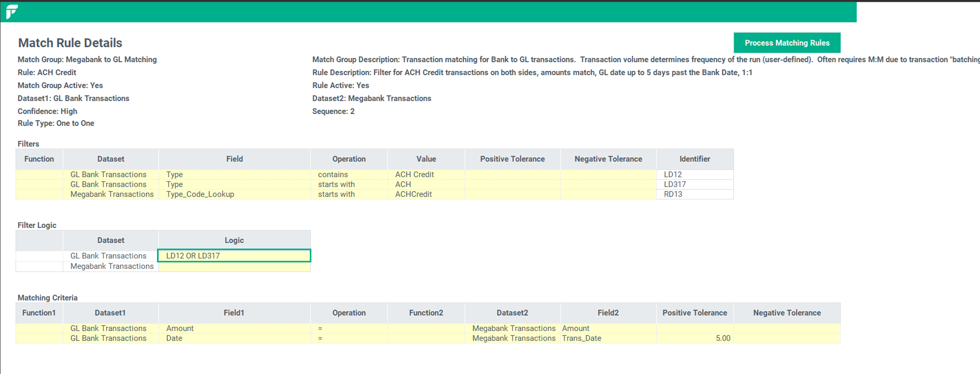Click the Amount Field2 cell for Megabank
This screenshot has height=374, width=980.
tap(608, 328)
